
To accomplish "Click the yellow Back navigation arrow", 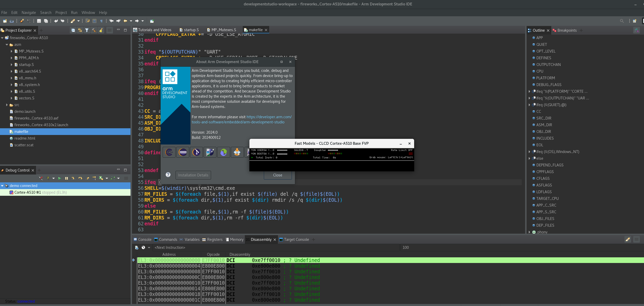I will click(x=125, y=21).
